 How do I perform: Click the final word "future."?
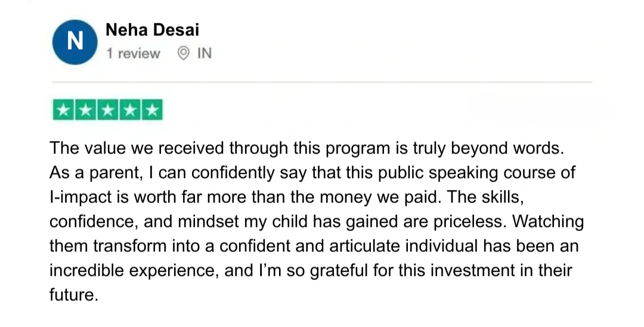point(73,295)
